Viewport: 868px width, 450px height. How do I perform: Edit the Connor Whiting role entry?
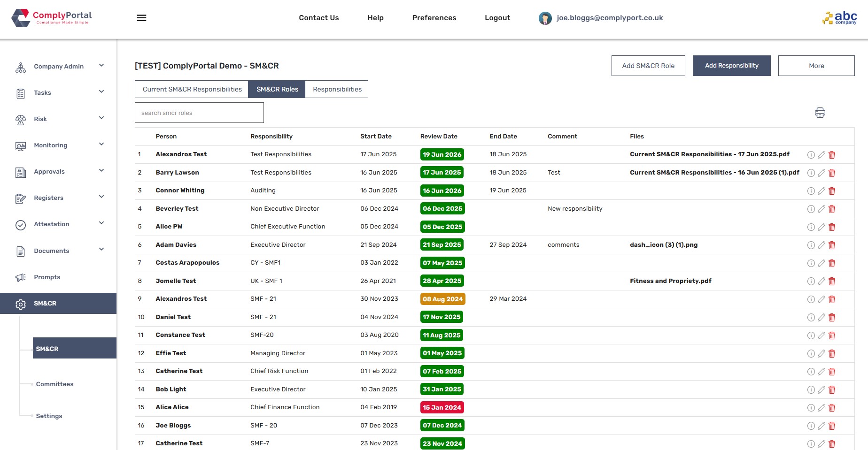(821, 191)
